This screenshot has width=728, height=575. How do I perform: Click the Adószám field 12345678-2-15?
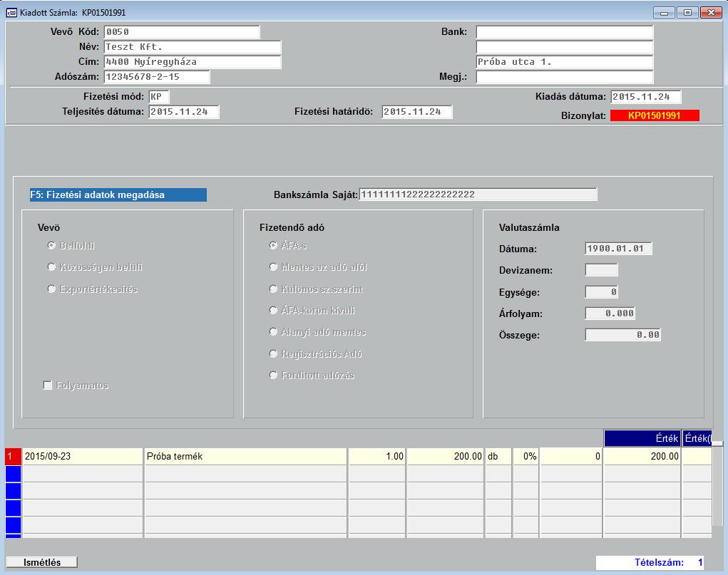click(x=156, y=76)
